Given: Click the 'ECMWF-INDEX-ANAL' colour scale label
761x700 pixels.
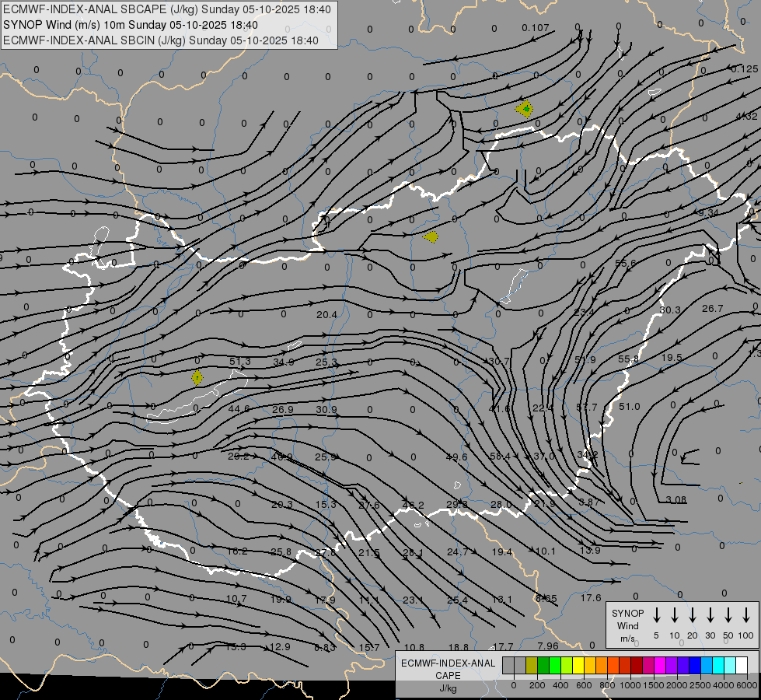Looking at the screenshot, I should click(x=448, y=663).
